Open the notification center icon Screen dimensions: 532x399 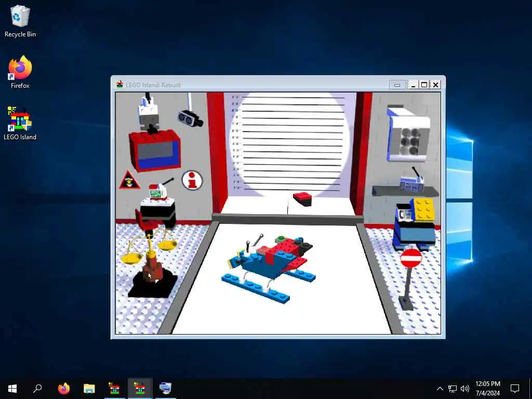515,389
